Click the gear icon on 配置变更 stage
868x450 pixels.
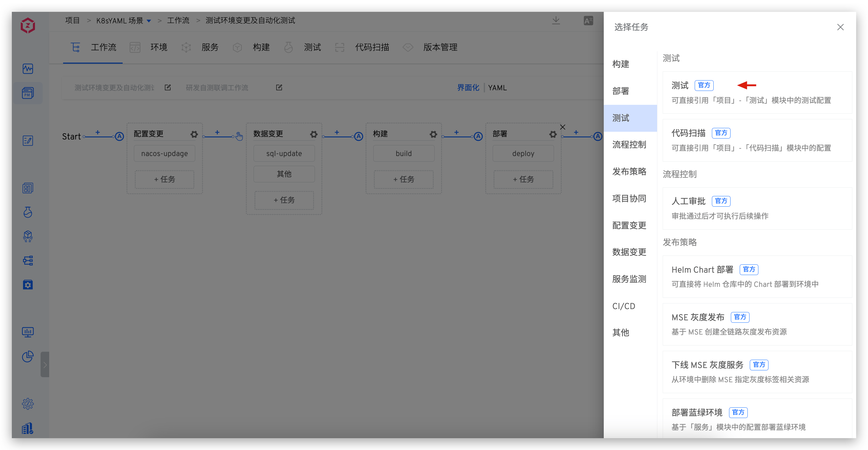pos(194,134)
